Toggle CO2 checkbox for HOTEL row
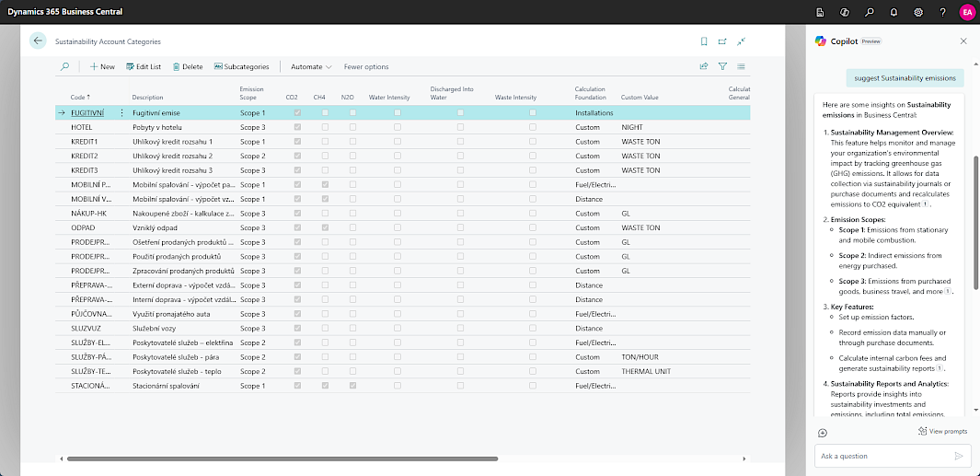The image size is (980, 476). point(296,127)
